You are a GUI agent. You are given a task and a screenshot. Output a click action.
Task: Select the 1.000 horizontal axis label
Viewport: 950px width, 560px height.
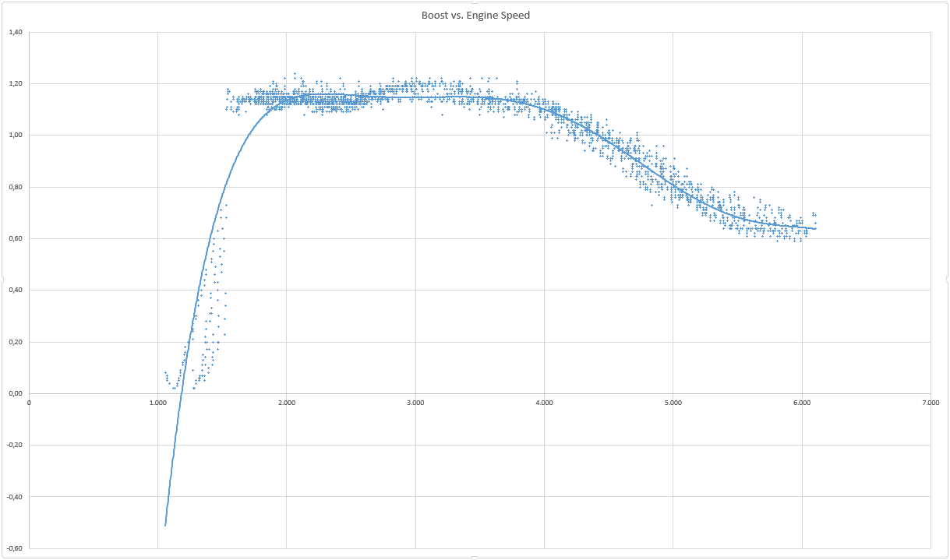[157, 403]
